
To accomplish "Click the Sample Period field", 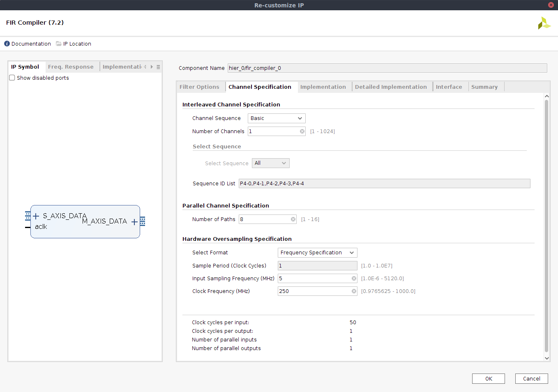I will [318, 266].
